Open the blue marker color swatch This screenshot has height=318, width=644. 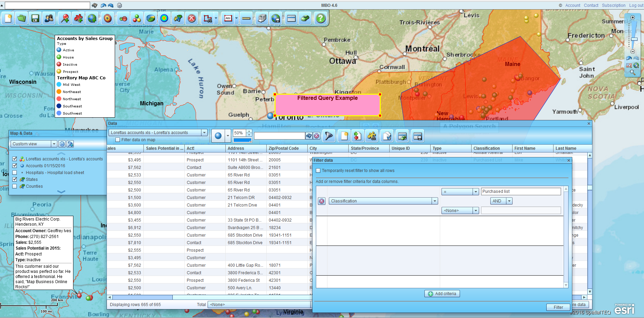(242, 140)
